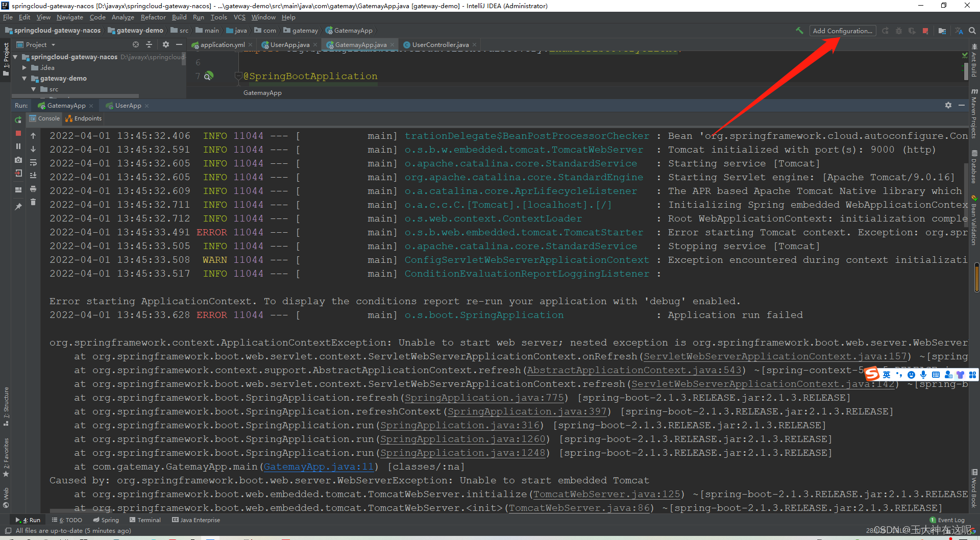The image size is (980, 540).
Task: Select the Console tab in the Run panel
Action: coord(45,118)
